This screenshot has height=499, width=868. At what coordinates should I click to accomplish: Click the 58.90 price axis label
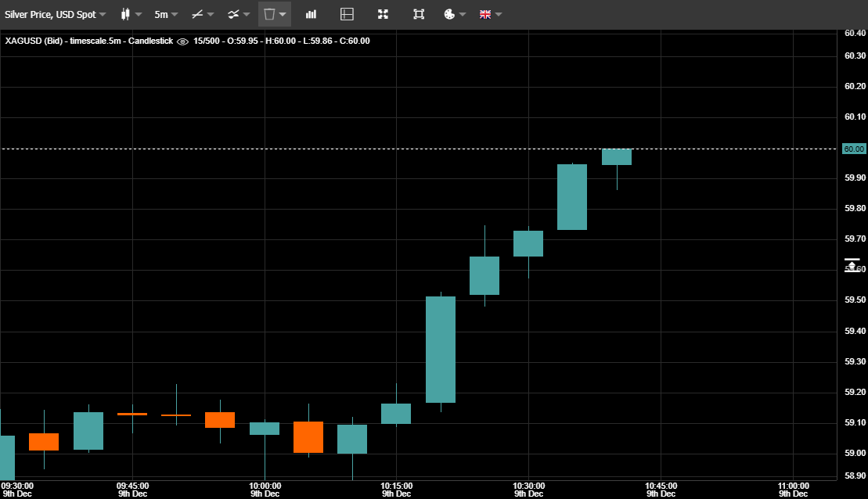855,476
